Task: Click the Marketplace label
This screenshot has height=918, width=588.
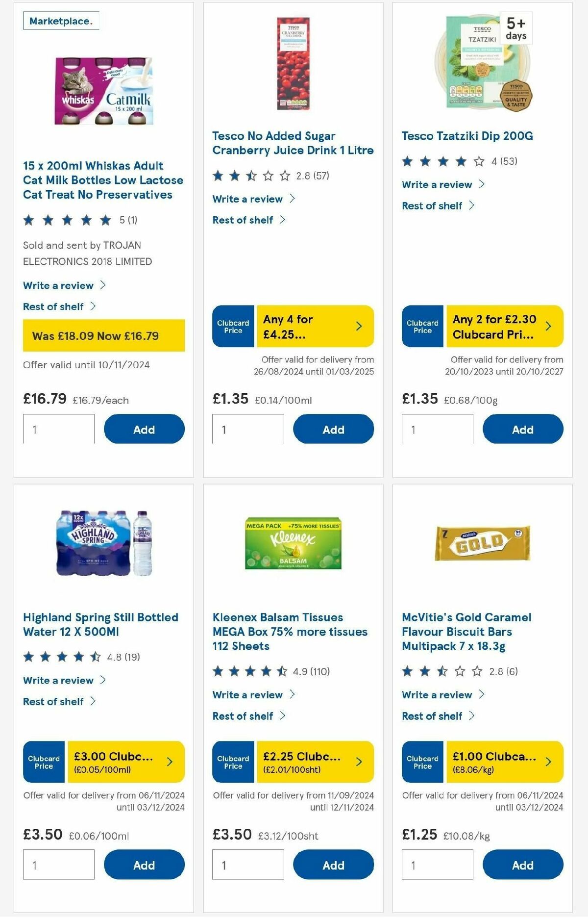Action: [61, 22]
